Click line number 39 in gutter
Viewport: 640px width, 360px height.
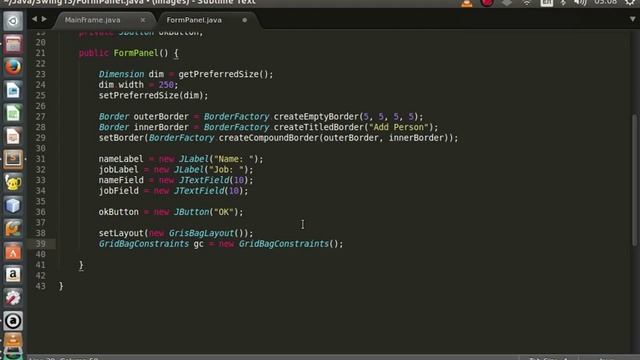40,244
